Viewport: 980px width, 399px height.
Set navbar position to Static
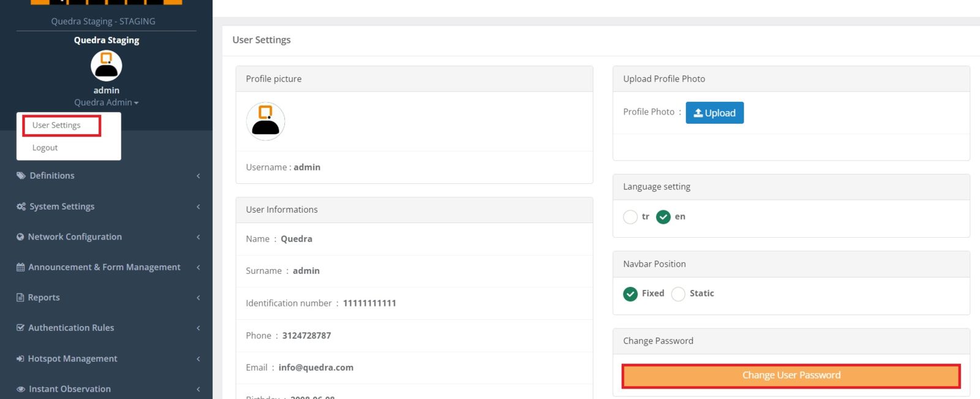(678, 294)
